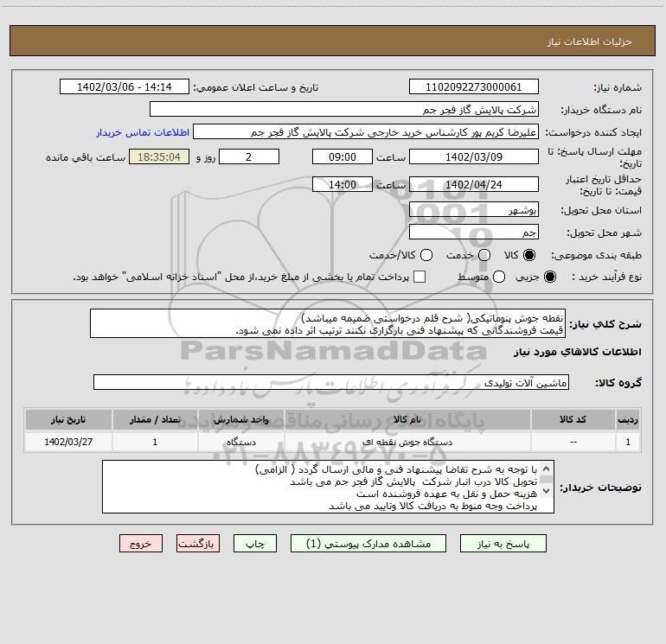Screen dimensions: 666x644
Task: Click the scroll up arrow in buyer notes
Action: click(x=547, y=469)
